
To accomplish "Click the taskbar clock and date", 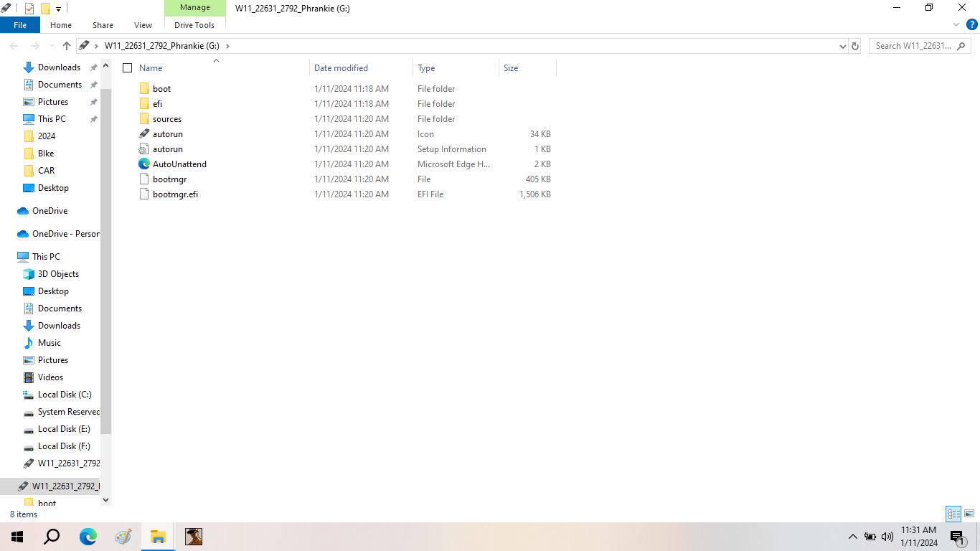I will point(919,537).
